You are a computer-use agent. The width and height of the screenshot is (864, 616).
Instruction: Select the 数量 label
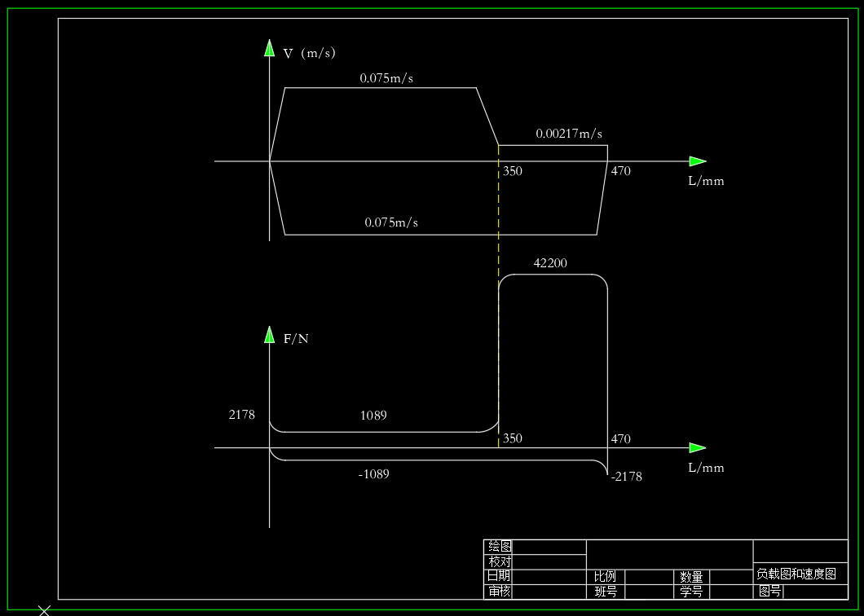click(691, 577)
